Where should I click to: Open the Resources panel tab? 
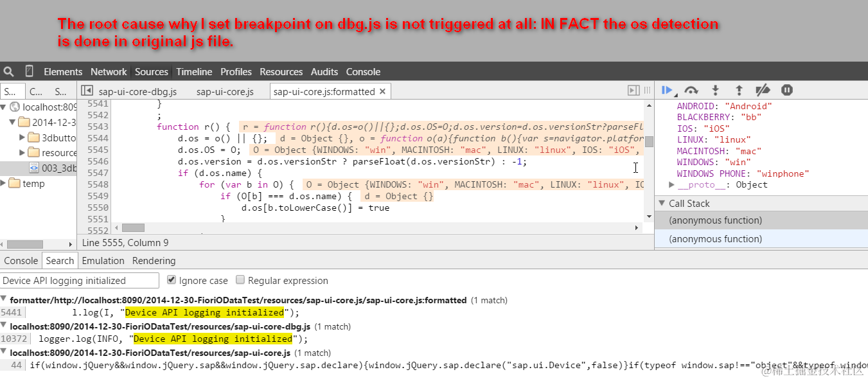pyautogui.click(x=281, y=71)
